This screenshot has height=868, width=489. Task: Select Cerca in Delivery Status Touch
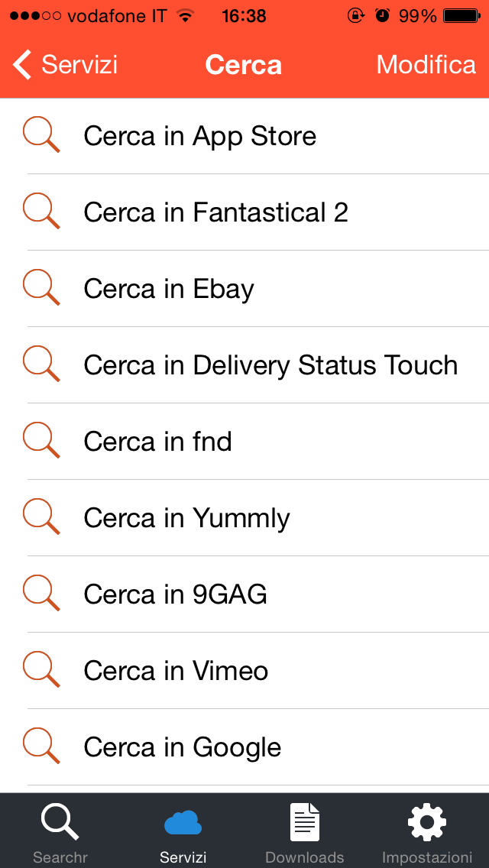pos(270,365)
